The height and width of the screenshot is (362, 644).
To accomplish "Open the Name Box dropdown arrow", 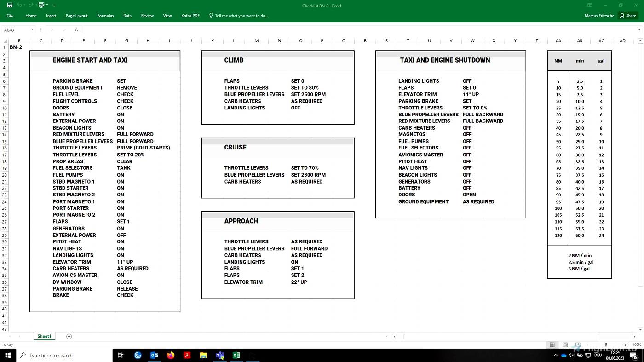I will [x=32, y=29].
